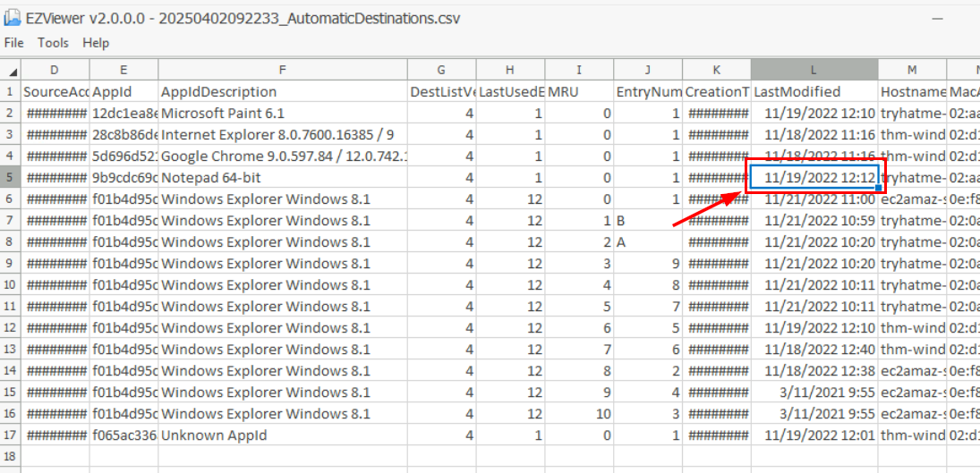The height and width of the screenshot is (473, 980).
Task: Select the 11/19/2022 12:12 cell
Action: (x=814, y=178)
